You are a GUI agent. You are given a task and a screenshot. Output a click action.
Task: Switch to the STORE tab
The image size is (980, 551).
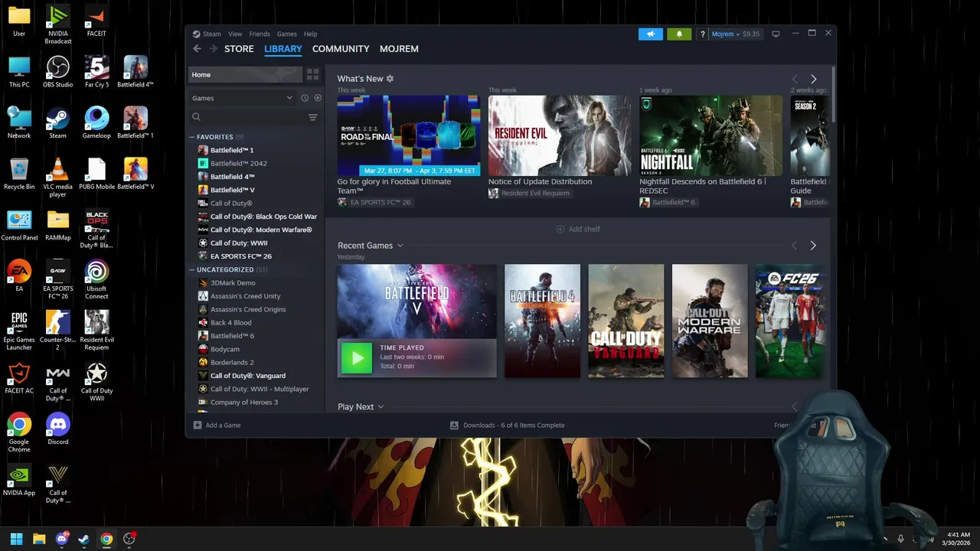[x=239, y=49]
